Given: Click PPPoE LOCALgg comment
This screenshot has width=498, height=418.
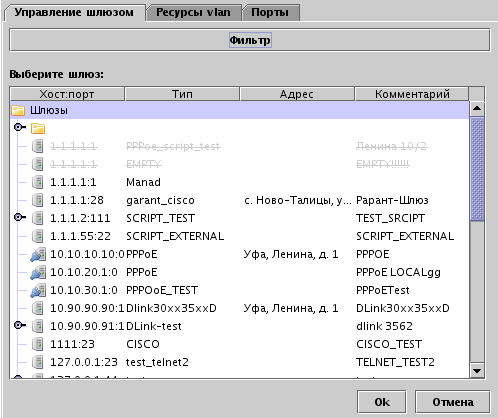Looking at the screenshot, I should [398, 272].
